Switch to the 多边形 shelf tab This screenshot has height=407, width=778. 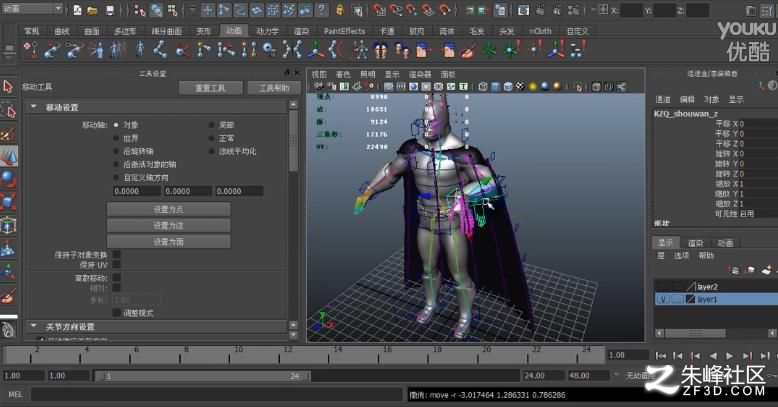click(125, 31)
